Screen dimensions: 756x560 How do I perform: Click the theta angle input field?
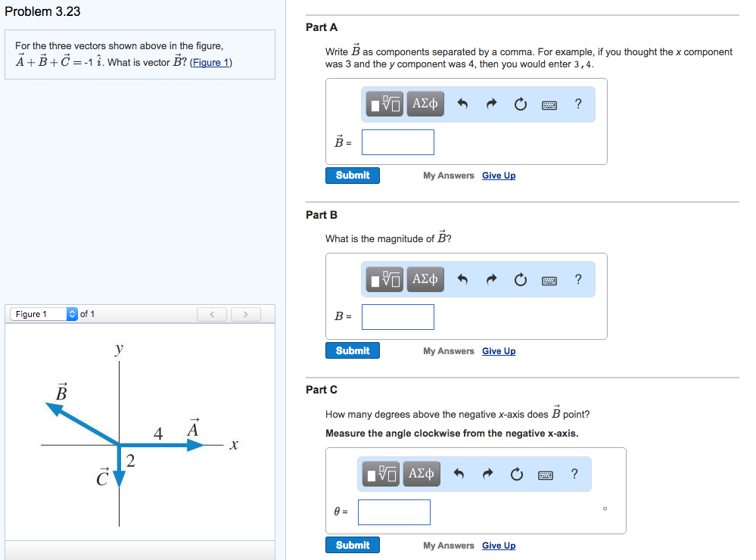(x=394, y=512)
